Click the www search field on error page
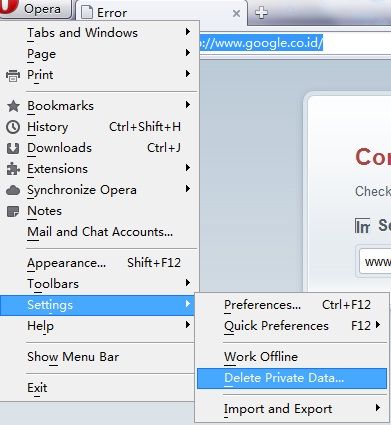Viewport: 391px width, 425px height. (375, 262)
